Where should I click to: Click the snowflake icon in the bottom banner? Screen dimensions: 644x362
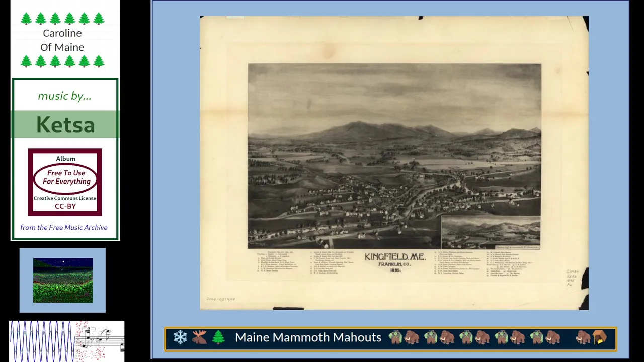180,337
